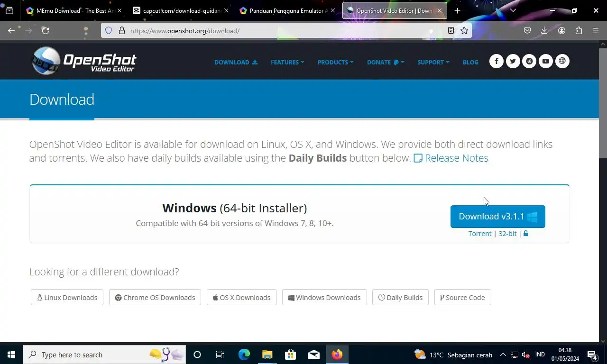Toggle Firefox reader view icon
This screenshot has width=607, height=364.
click(451, 30)
